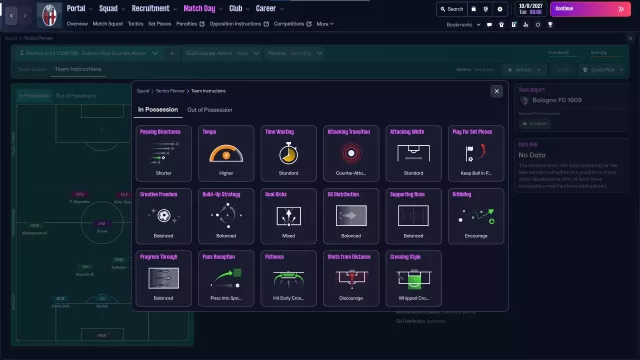640x360 pixels.
Task: Open the Penalties submenu item
Action: coord(190,24)
